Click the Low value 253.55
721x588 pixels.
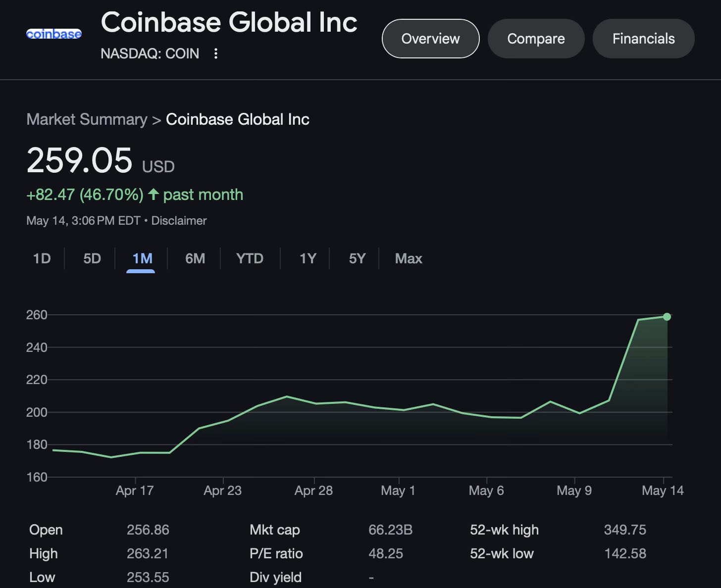[x=148, y=577]
